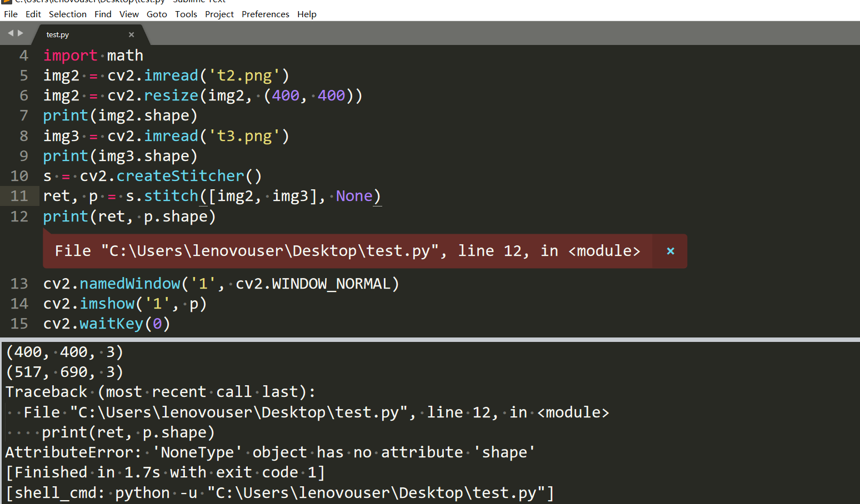The image size is (860, 504).
Task: Click line number 5 in the gutter
Action: click(x=23, y=75)
